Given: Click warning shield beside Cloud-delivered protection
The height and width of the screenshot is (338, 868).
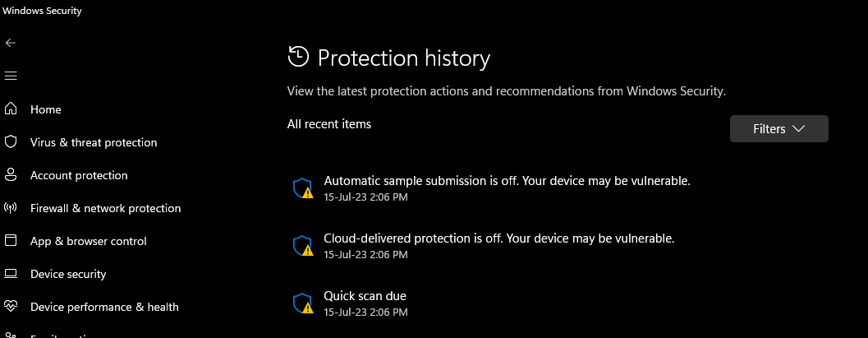Looking at the screenshot, I should 303,246.
